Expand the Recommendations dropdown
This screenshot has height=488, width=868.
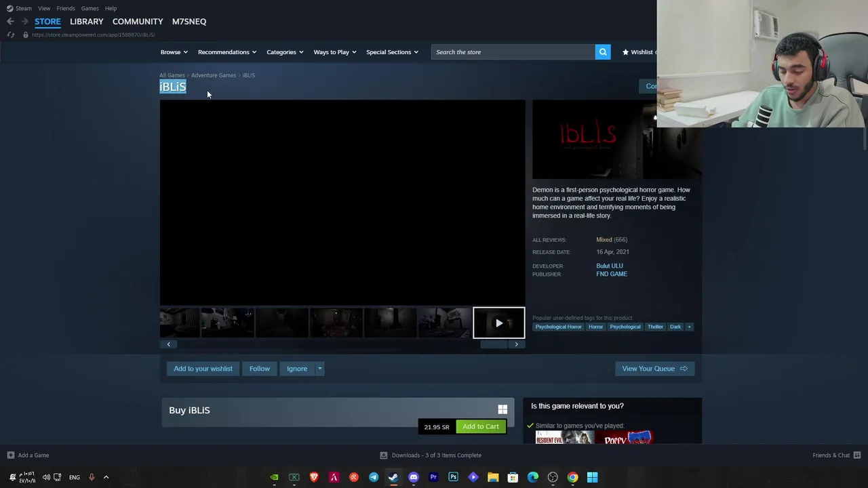point(226,52)
